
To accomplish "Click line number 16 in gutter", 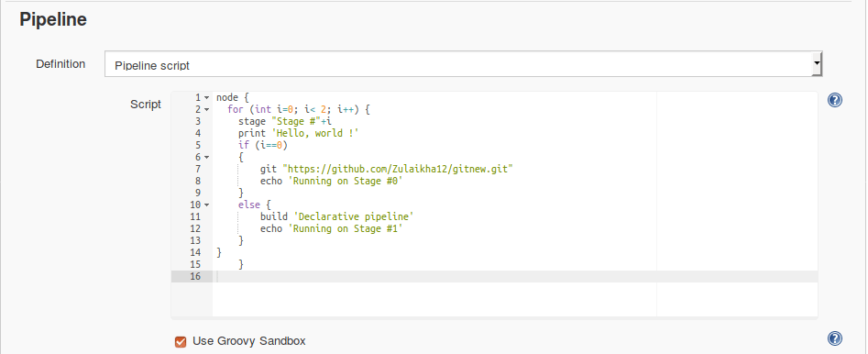I will 195,276.
